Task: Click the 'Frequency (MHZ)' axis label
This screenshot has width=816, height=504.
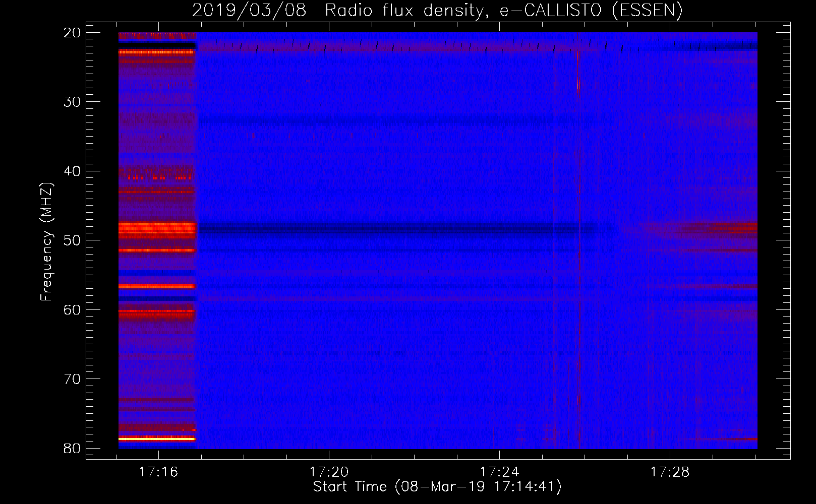Action: (x=46, y=242)
